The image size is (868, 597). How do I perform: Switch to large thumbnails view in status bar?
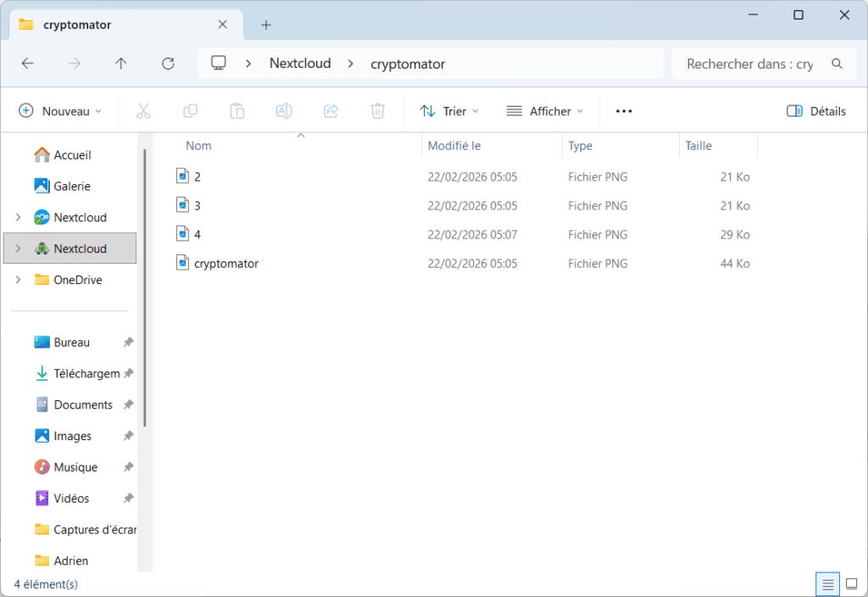click(x=850, y=583)
